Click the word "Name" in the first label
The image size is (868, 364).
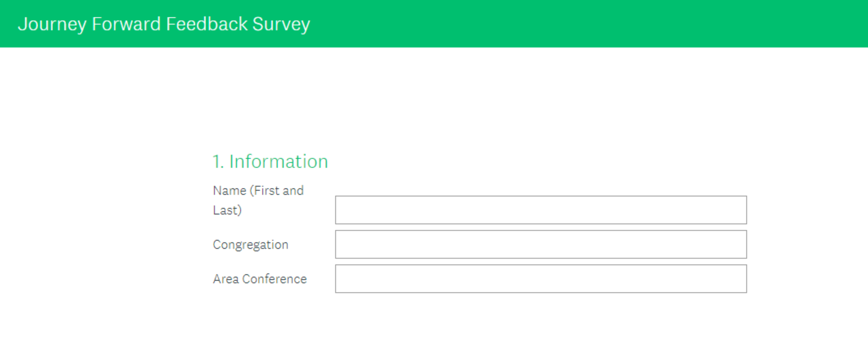click(x=229, y=190)
